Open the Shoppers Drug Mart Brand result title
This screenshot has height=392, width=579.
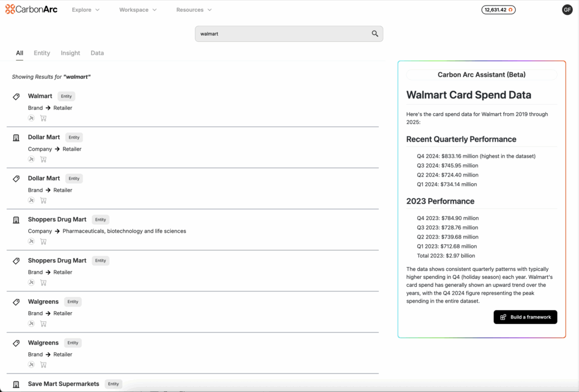(57, 260)
